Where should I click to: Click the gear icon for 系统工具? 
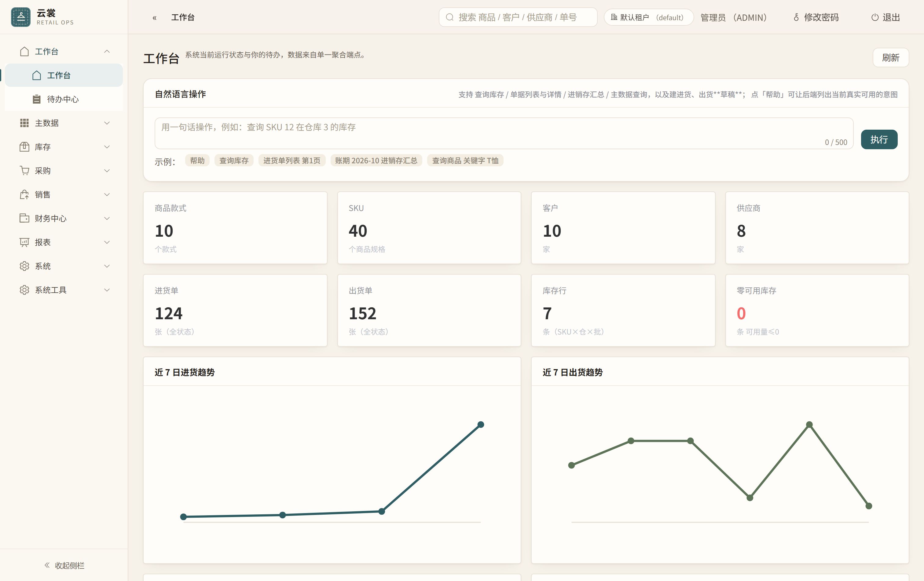pyautogui.click(x=24, y=290)
